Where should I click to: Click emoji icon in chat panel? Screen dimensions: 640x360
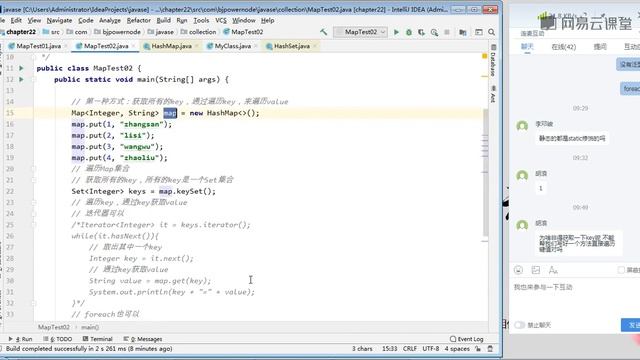tap(518, 270)
